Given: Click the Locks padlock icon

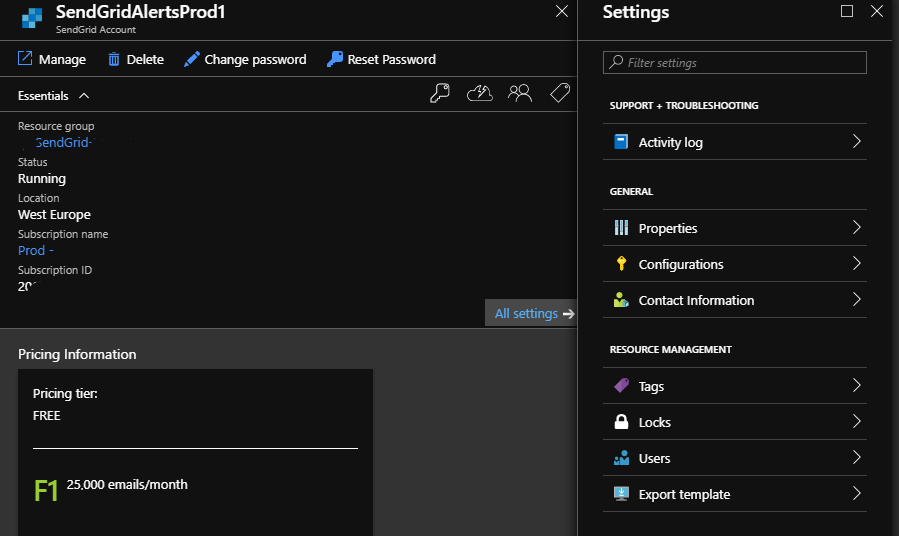Looking at the screenshot, I should 621,421.
